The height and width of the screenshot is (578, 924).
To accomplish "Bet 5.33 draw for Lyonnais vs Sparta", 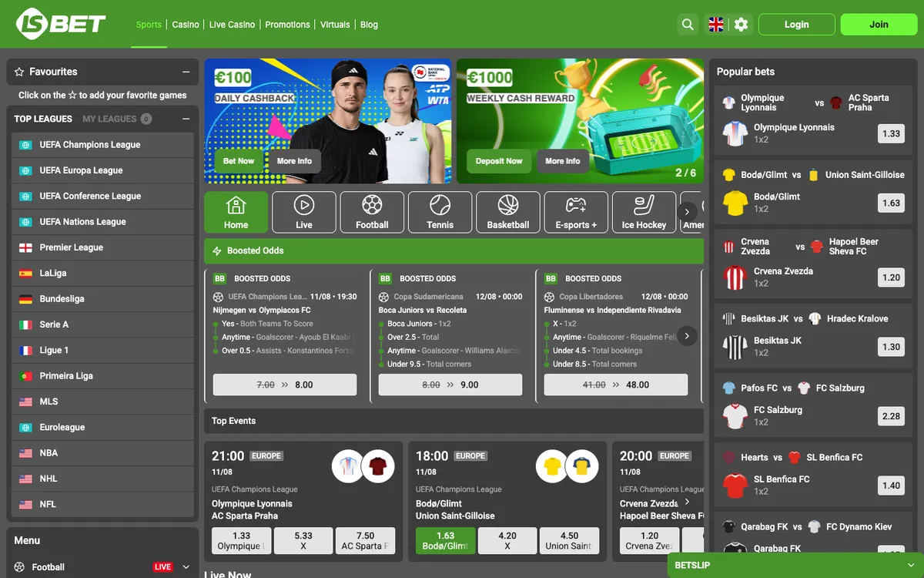I will [303, 540].
